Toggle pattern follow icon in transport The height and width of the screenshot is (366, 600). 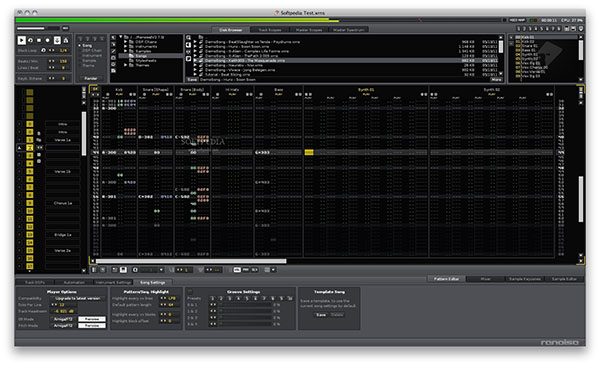pyautogui.click(x=57, y=40)
